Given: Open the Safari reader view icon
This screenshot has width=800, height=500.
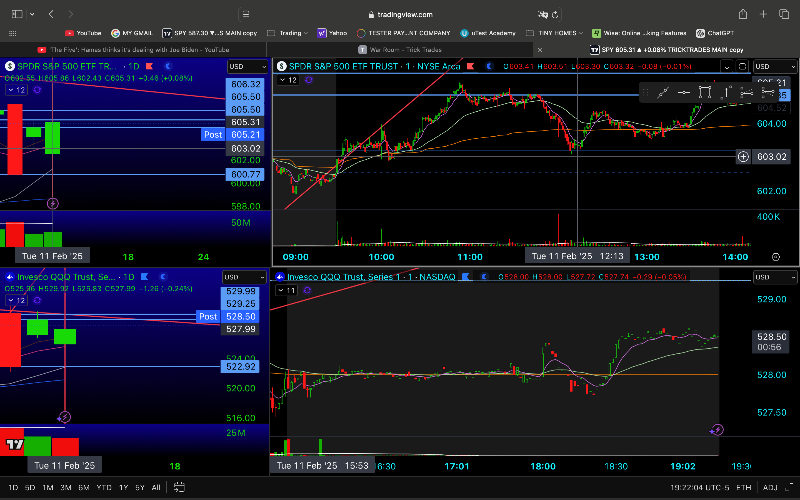Looking at the screenshot, I should 245,14.
